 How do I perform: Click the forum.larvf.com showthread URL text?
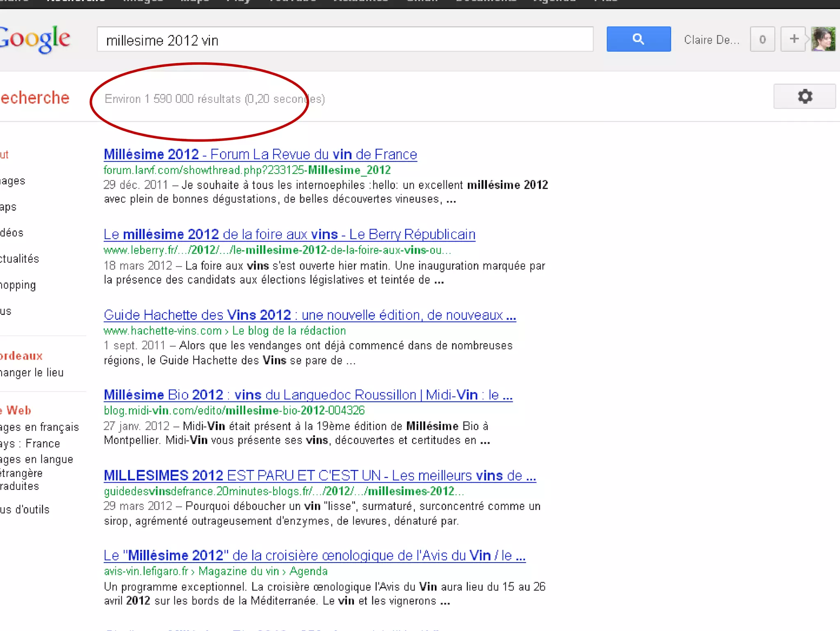[247, 170]
